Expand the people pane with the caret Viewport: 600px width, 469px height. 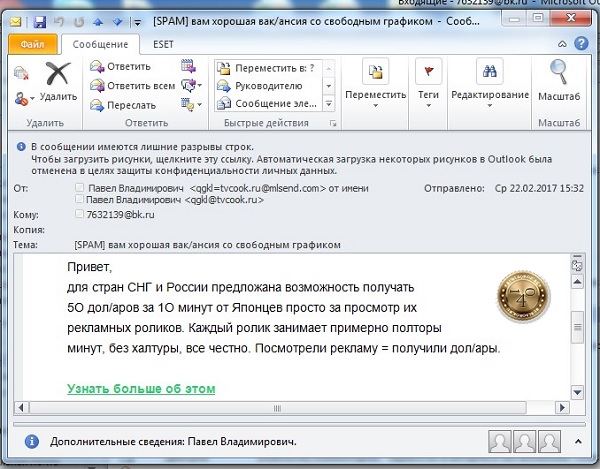point(578,441)
